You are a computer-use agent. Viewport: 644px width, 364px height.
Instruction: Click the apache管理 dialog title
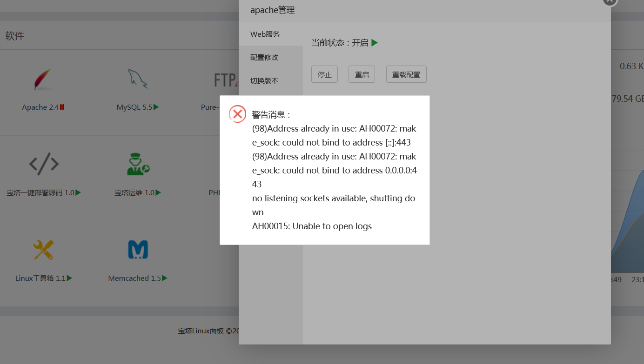click(272, 10)
